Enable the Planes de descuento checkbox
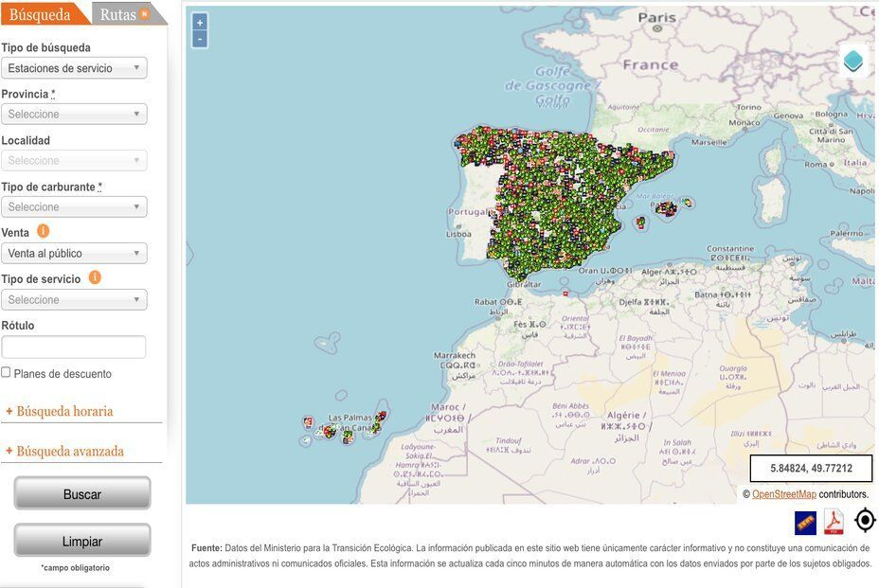Screen dimensions: 879x588 (x=7, y=373)
